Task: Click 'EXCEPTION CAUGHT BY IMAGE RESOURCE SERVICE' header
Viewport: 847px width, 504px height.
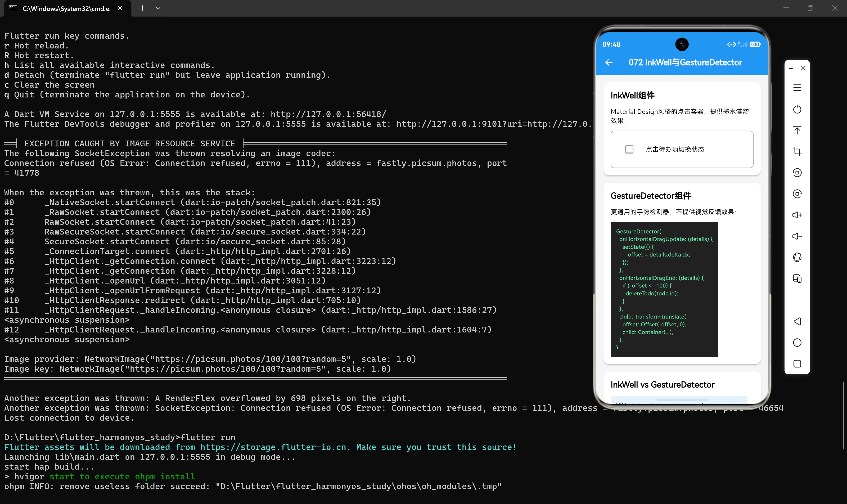Action: 130,144
